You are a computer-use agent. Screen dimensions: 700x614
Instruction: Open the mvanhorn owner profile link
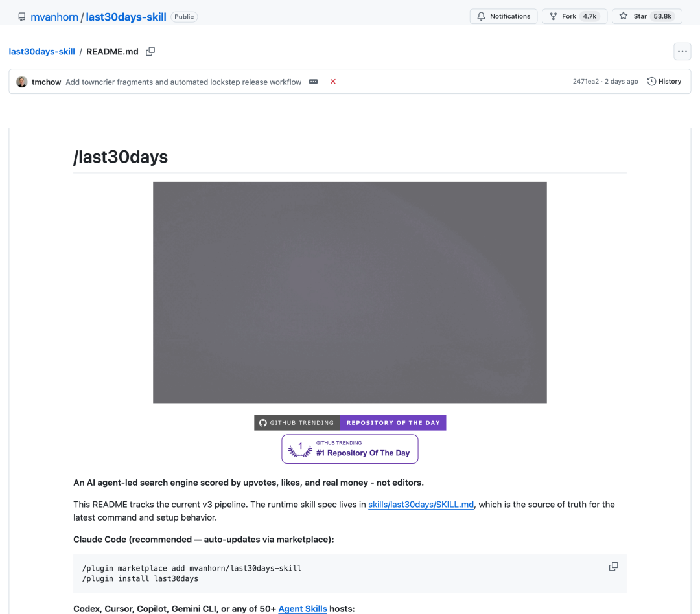click(54, 17)
